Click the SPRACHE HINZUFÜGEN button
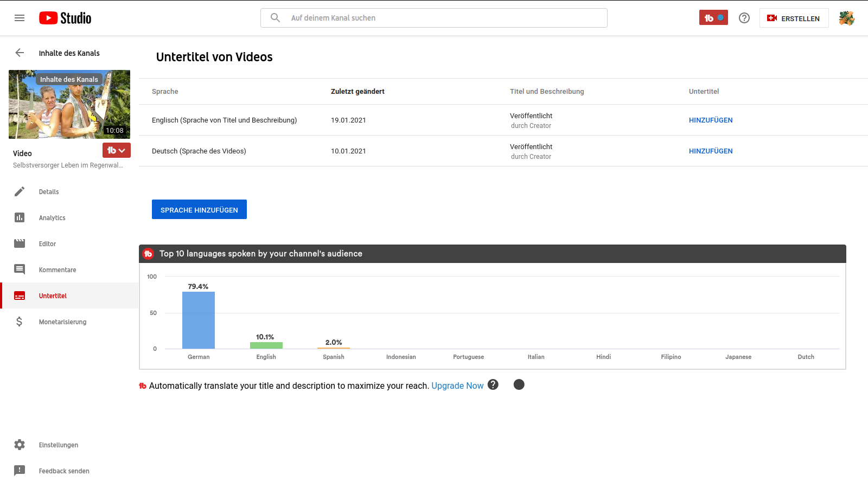Viewport: 868px width, 488px height. [x=199, y=209]
